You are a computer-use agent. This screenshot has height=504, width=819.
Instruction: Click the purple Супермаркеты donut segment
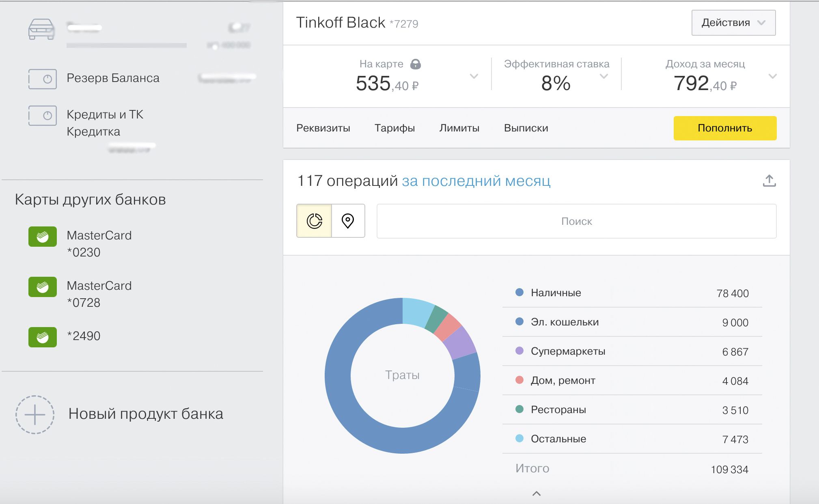point(459,343)
